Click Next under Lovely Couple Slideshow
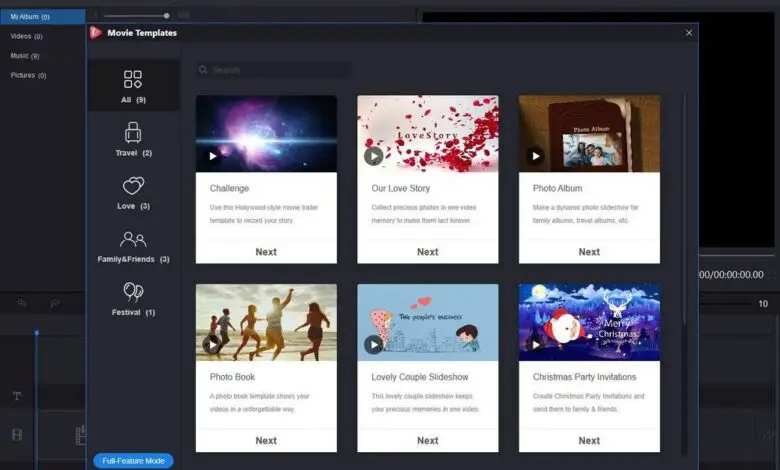Image resolution: width=780 pixels, height=470 pixels. coord(428,441)
